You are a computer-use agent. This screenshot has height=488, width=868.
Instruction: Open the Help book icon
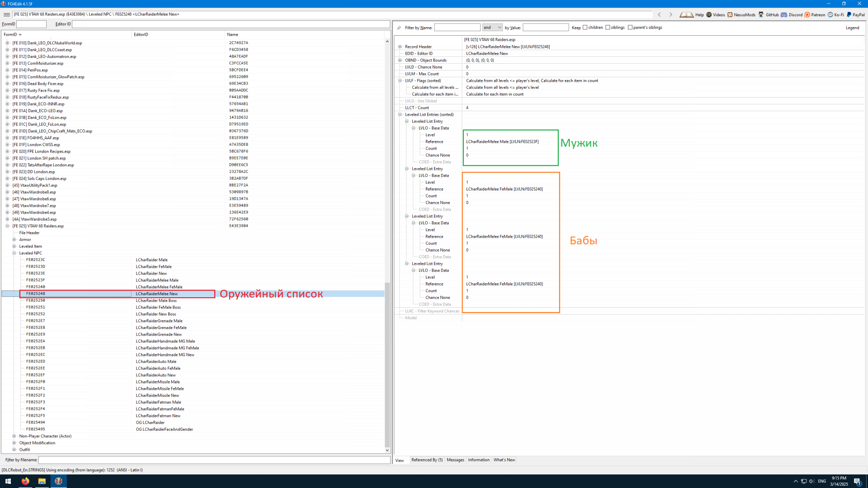(686, 14)
